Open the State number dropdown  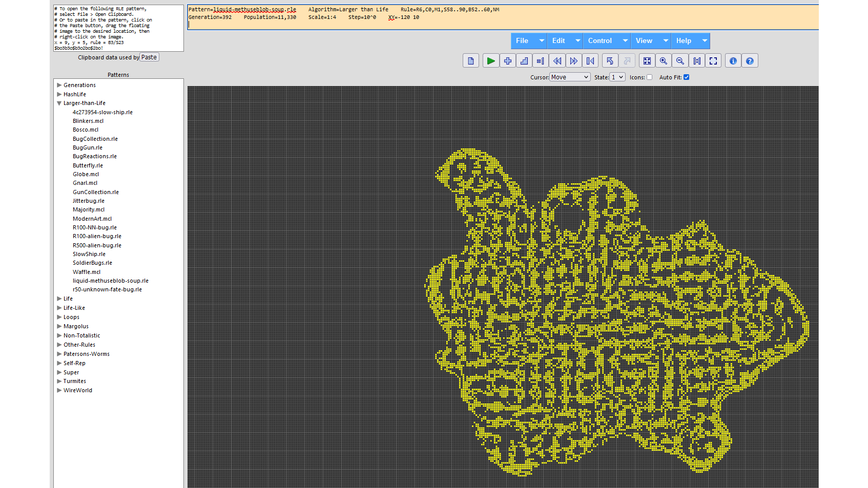[617, 77]
